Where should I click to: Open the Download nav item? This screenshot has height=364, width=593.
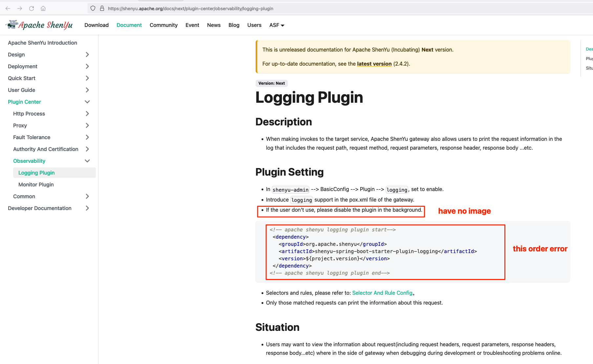coord(96,25)
